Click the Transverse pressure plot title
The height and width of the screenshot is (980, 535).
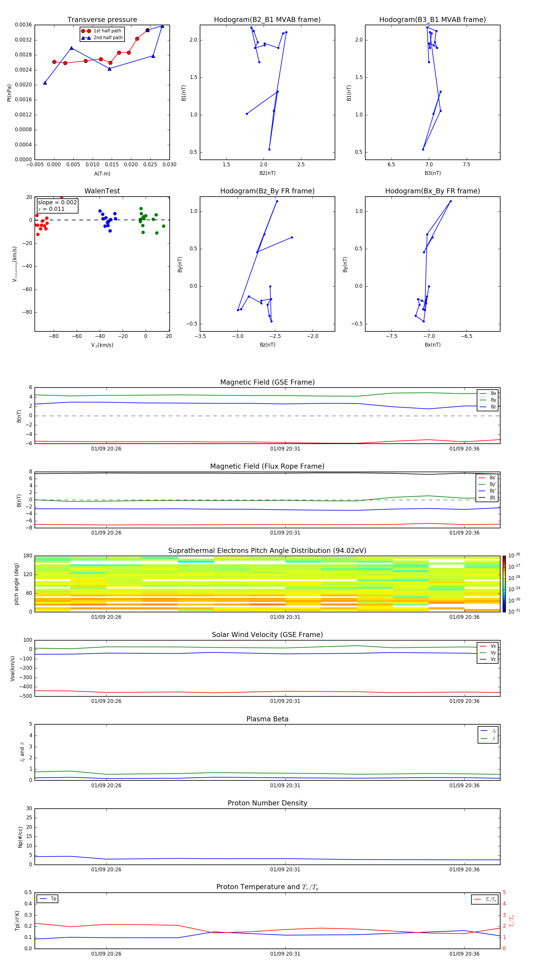(102, 20)
